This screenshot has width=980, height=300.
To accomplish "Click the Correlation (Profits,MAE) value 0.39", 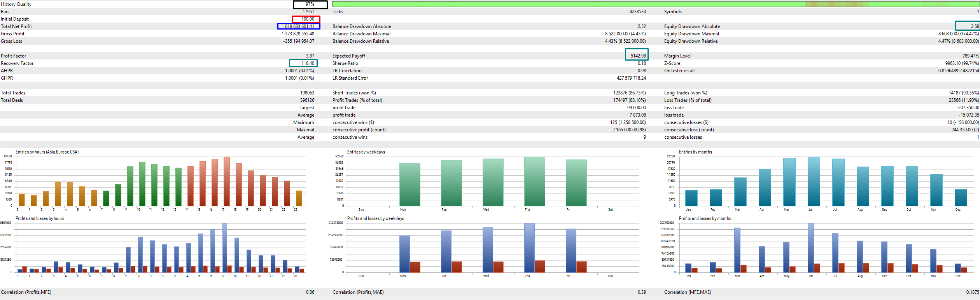I will point(642,292).
